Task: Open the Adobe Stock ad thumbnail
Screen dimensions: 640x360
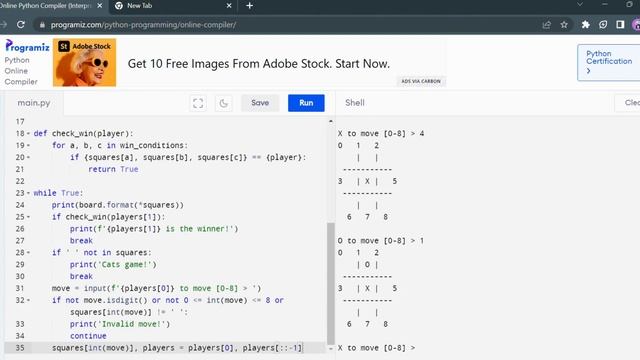Action: [x=84, y=62]
